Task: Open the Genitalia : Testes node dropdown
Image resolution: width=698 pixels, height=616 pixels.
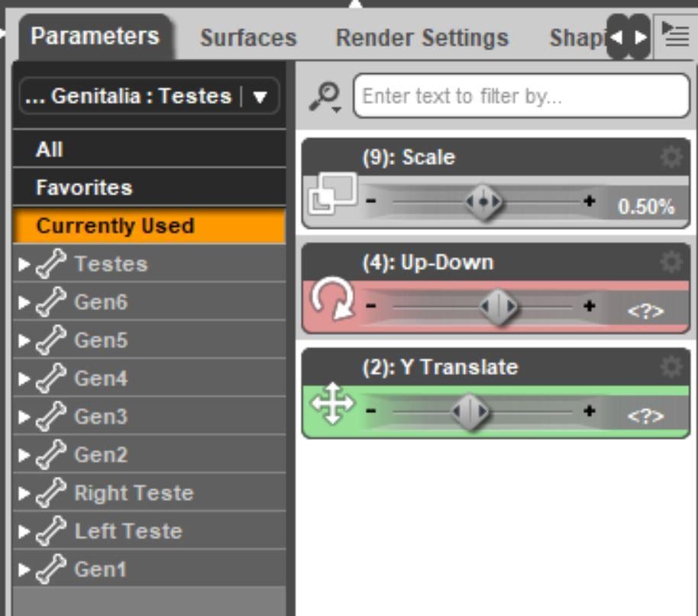Action: click(260, 97)
